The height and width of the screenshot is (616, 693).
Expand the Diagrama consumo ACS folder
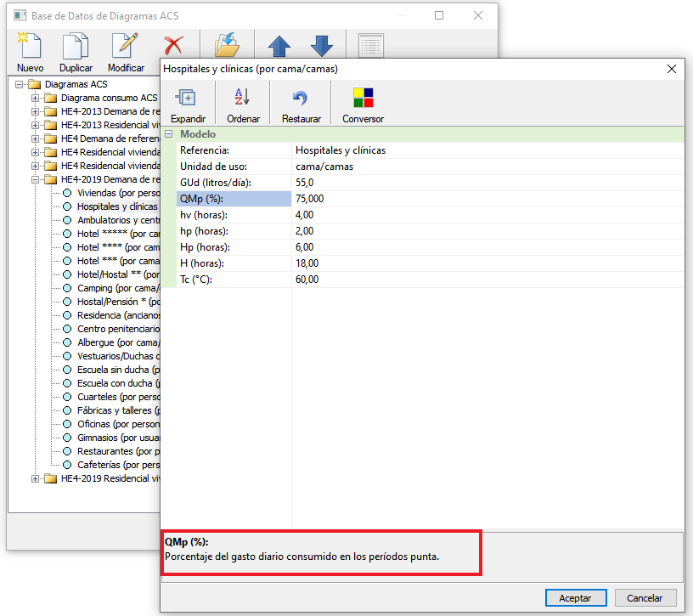click(x=36, y=98)
